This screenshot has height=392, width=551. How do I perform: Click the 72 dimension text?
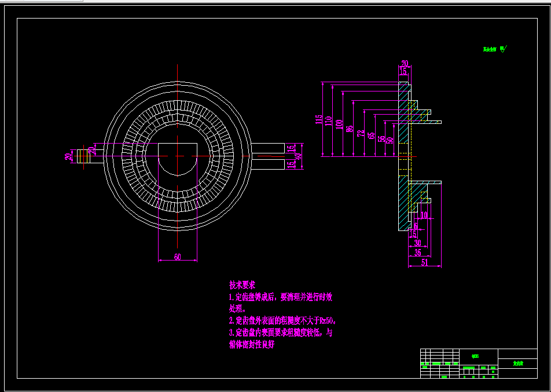pos(361,133)
